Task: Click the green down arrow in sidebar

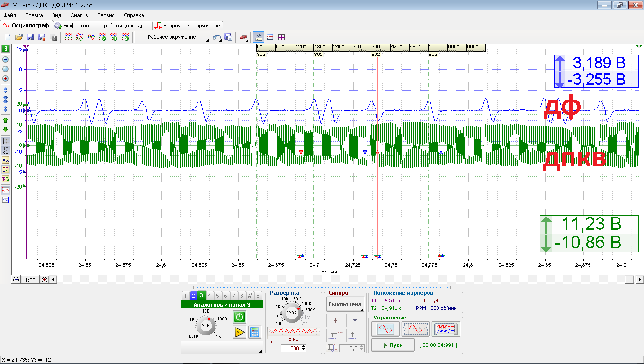Action: coord(6,129)
